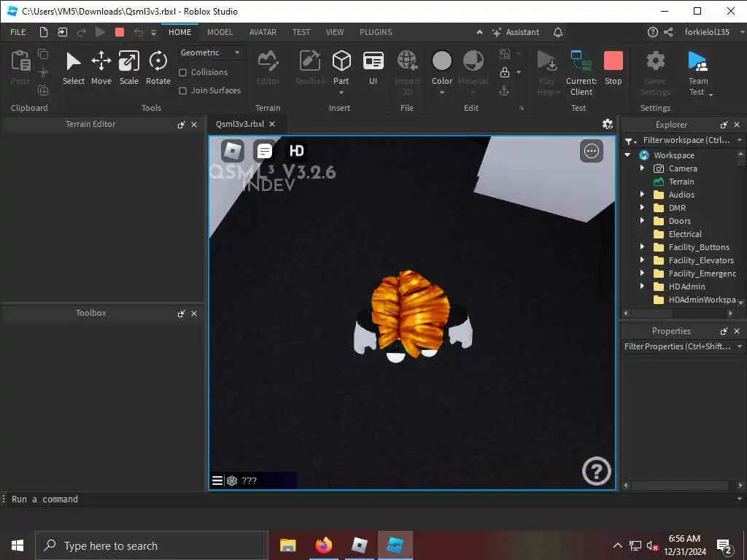747x560 pixels.
Task: Switch to the VIEW tab
Action: 334,32
